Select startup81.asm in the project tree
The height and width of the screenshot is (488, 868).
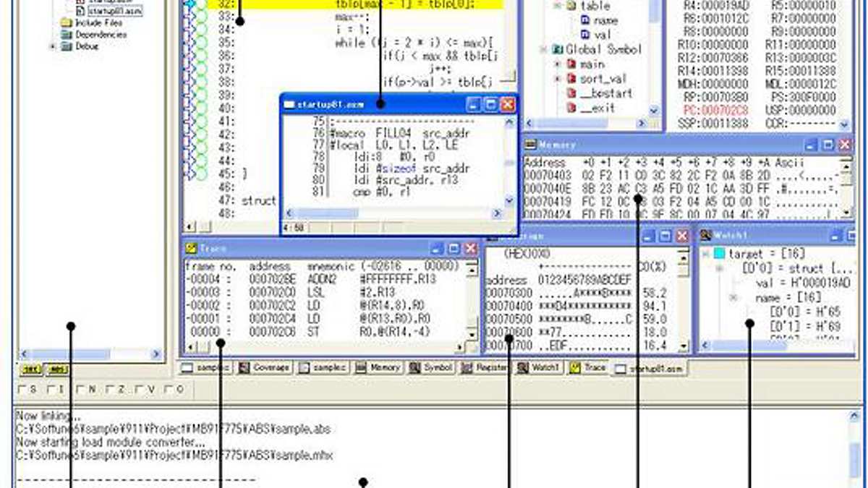[x=114, y=12]
